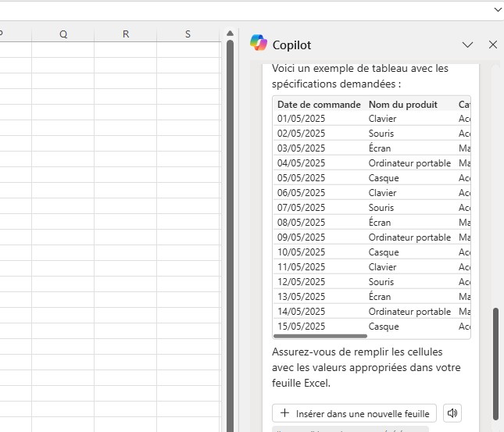This screenshot has height=432, width=504.
Task: Expand the ribbon using the top-right chevron
Action: pos(498,9)
